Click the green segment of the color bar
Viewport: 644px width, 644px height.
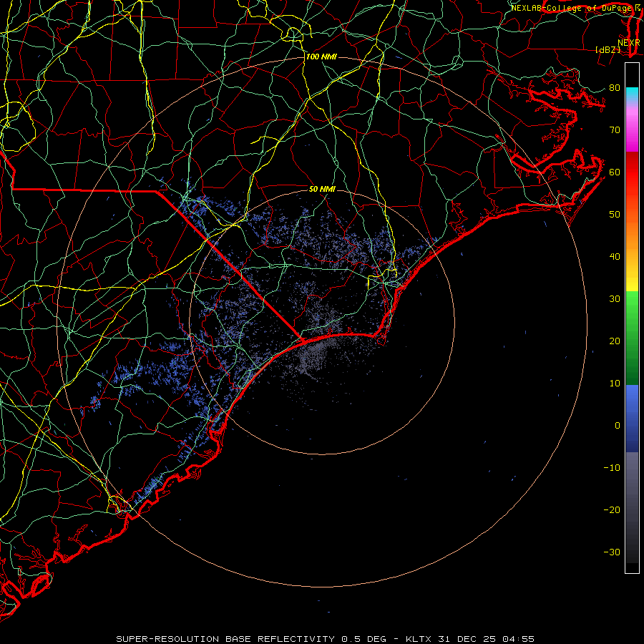tap(632, 338)
